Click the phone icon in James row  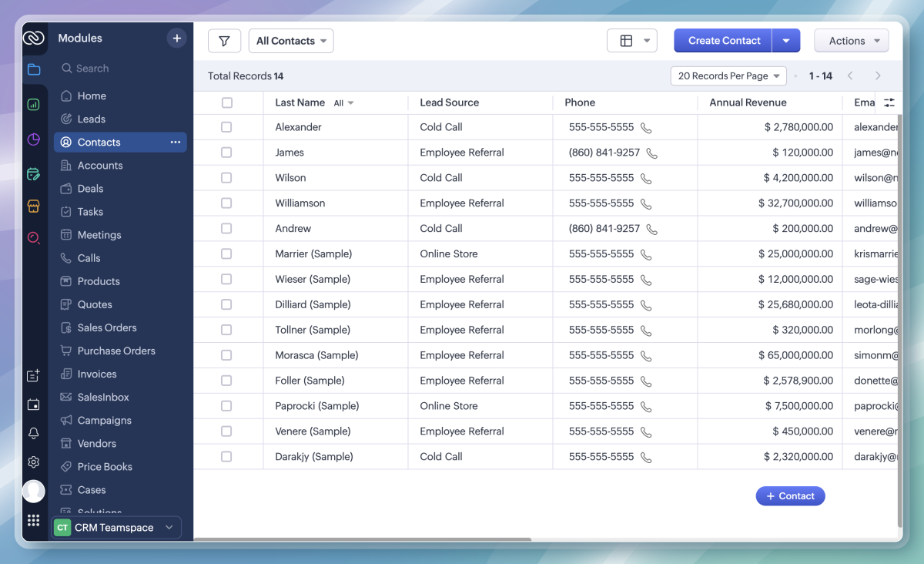click(652, 153)
